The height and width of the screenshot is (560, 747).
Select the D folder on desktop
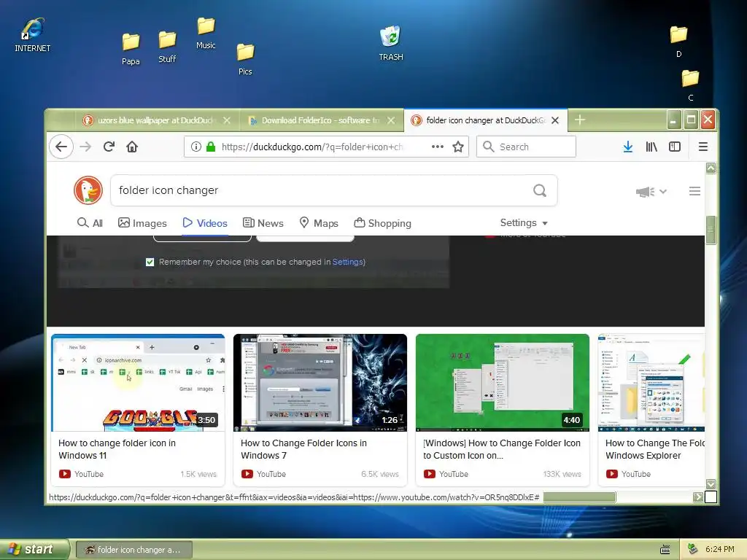tap(678, 42)
